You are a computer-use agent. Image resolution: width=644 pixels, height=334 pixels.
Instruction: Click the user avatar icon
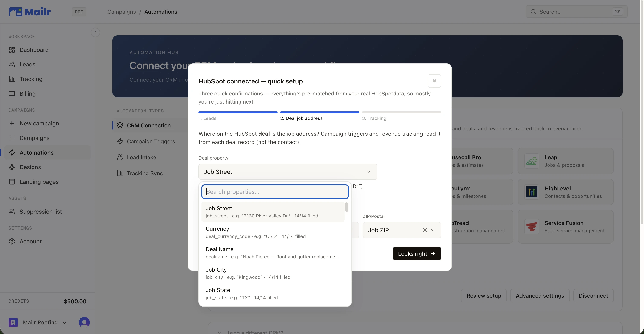84,322
